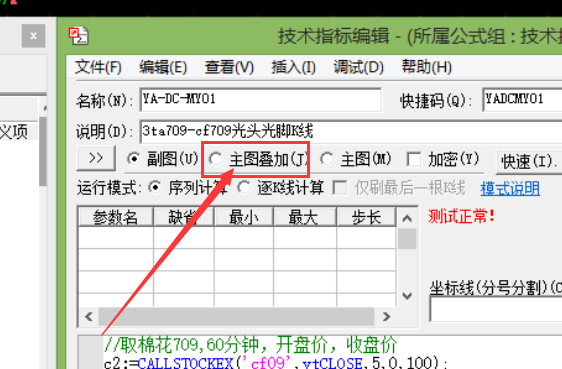Select the 主图叠加(J) radio button
Screen dimensions: 562x369
(x=216, y=159)
